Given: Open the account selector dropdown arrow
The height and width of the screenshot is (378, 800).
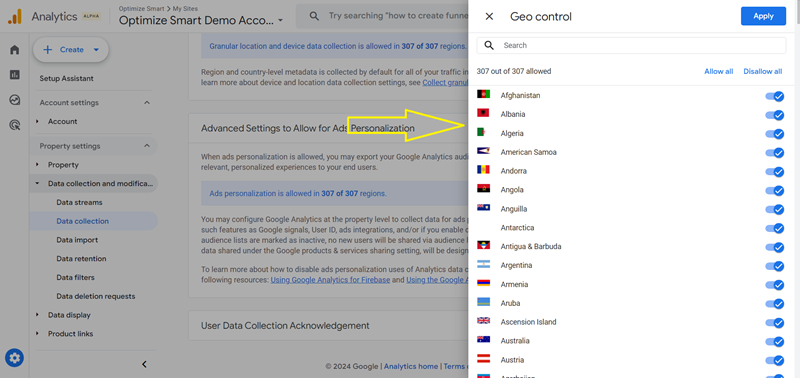Looking at the screenshot, I should (281, 21).
